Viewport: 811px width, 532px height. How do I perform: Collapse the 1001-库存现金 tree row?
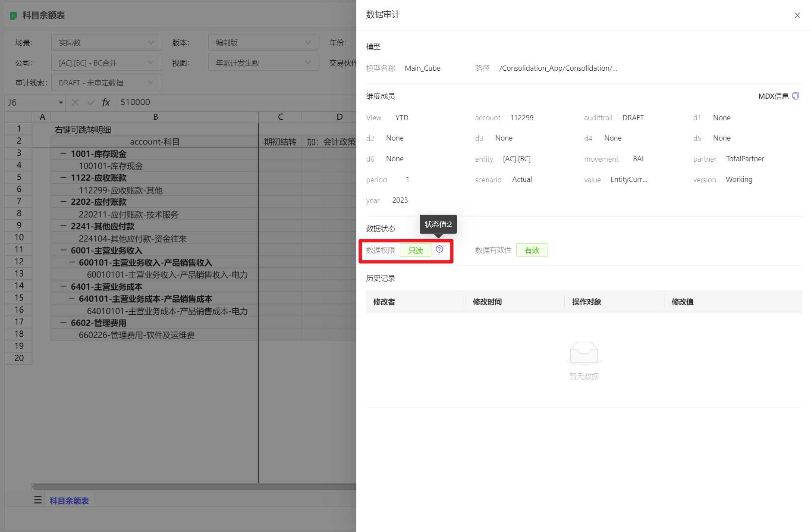click(x=63, y=154)
